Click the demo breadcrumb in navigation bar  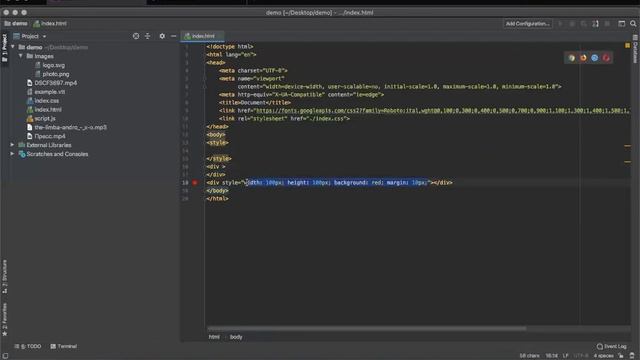click(16, 24)
